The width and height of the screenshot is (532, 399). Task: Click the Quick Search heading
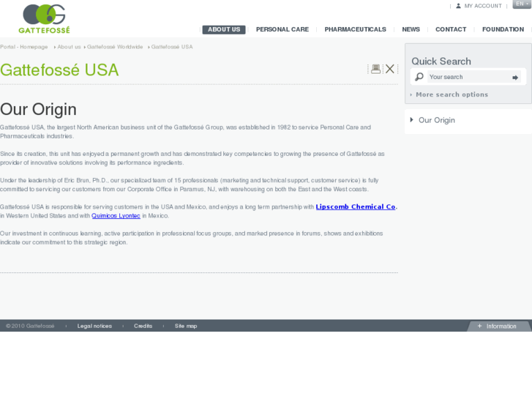pos(441,61)
